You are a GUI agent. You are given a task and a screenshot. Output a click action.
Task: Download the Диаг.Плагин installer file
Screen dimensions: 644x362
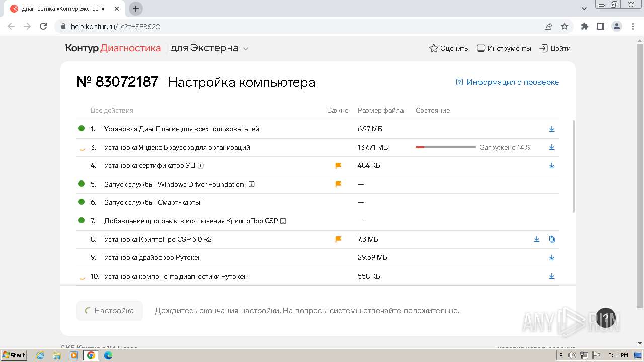tap(551, 129)
